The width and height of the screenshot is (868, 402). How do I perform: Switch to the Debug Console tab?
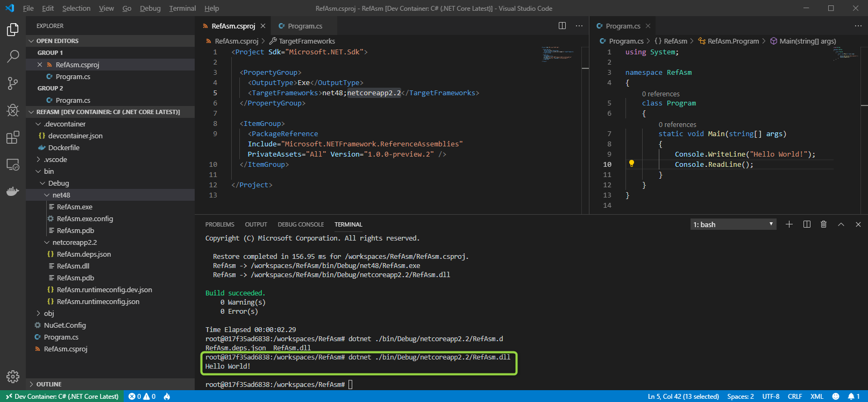click(x=301, y=224)
